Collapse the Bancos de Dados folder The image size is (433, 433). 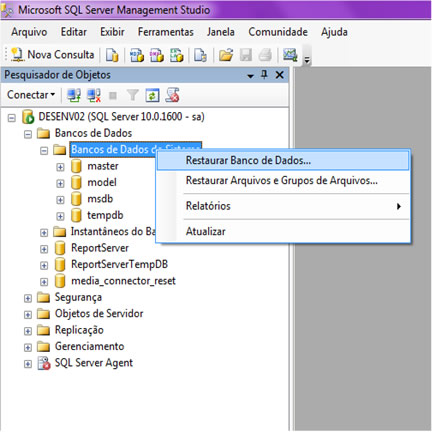(x=28, y=134)
